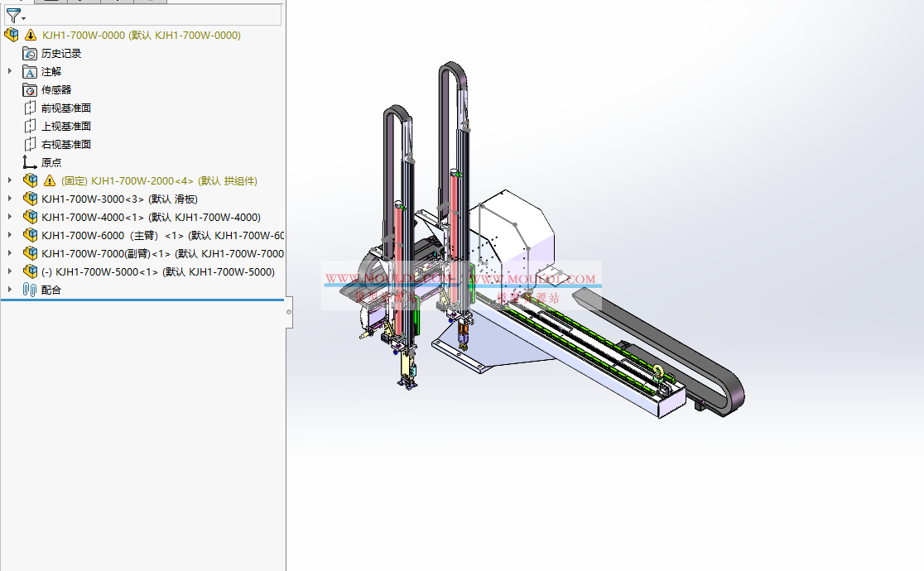The height and width of the screenshot is (571, 924).
Task: Expand the KJH1-700W-4000<1> subassembly
Action: tap(10, 217)
